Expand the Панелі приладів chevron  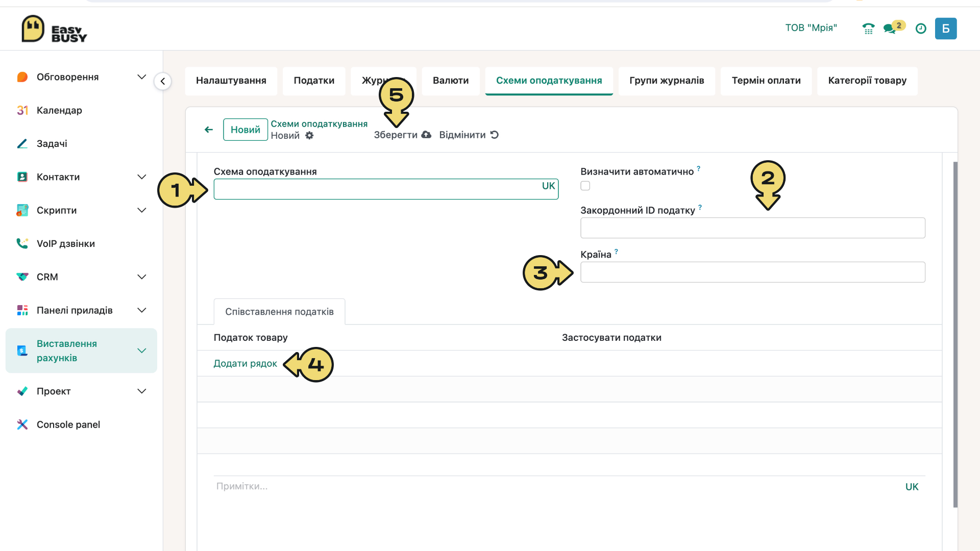[142, 310]
